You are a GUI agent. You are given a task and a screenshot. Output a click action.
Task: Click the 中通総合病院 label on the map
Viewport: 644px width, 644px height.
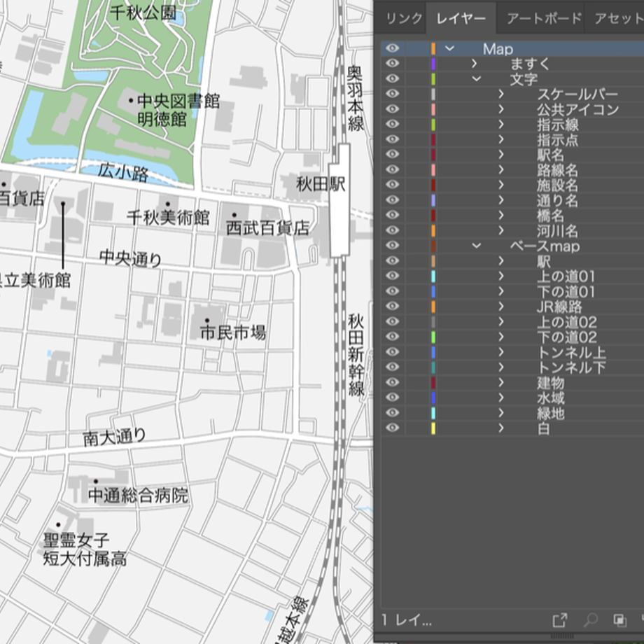139,495
